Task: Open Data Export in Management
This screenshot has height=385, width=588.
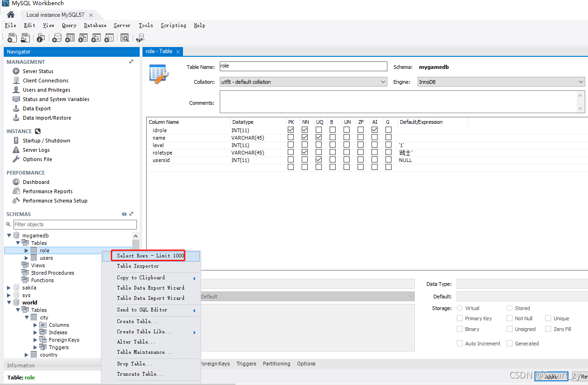Action: tap(37, 108)
